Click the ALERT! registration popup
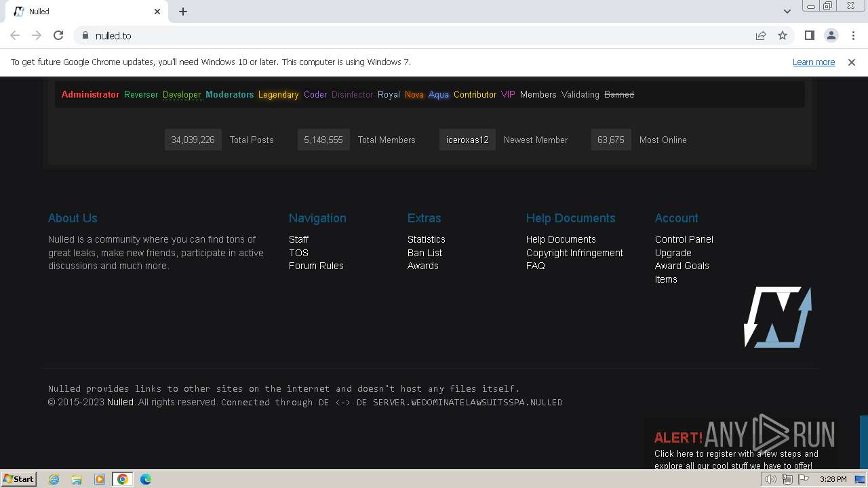868x488 pixels. pyautogui.click(x=739, y=443)
